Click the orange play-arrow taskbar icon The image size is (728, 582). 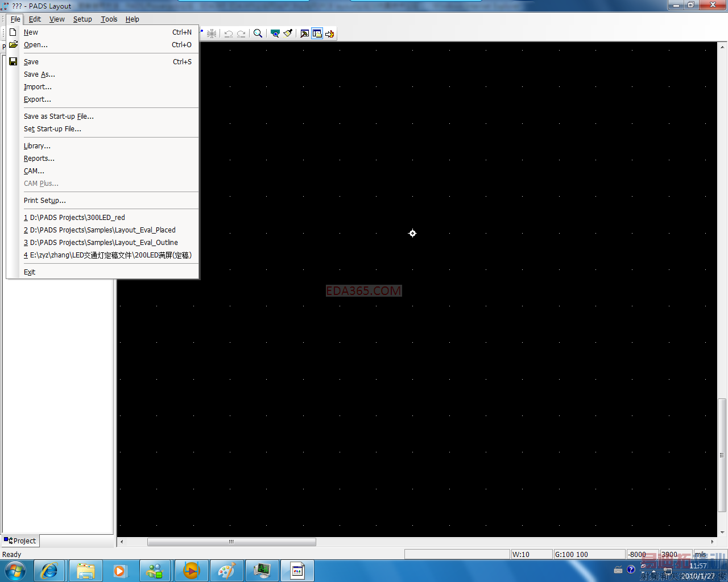191,571
